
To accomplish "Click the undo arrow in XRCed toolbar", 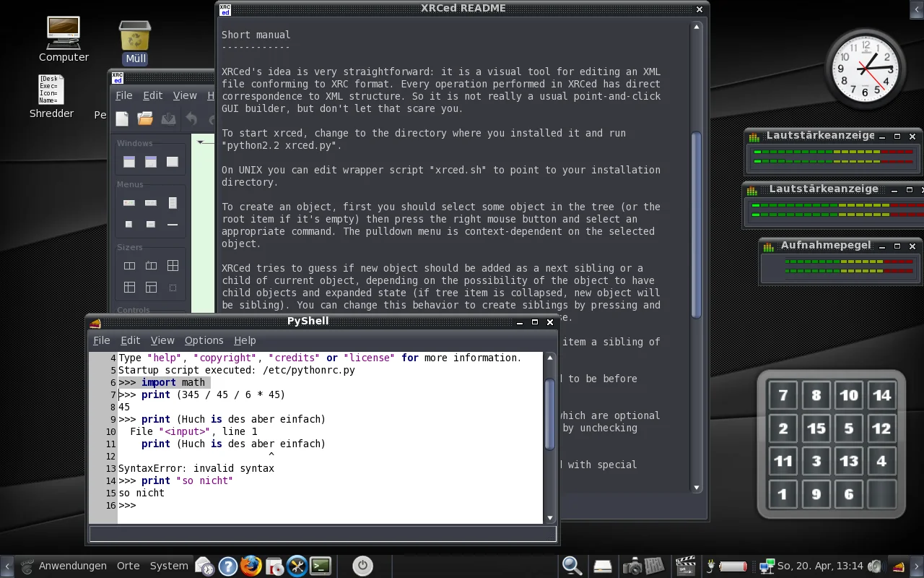I will [191, 119].
